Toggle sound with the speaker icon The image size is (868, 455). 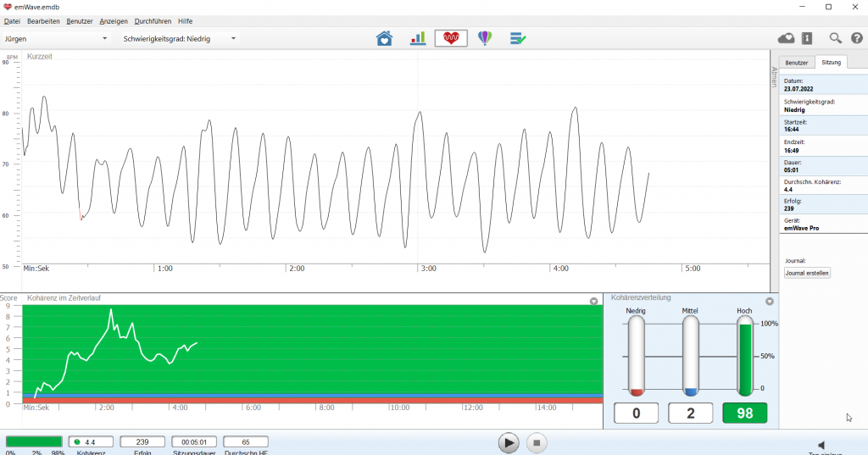pyautogui.click(x=821, y=445)
